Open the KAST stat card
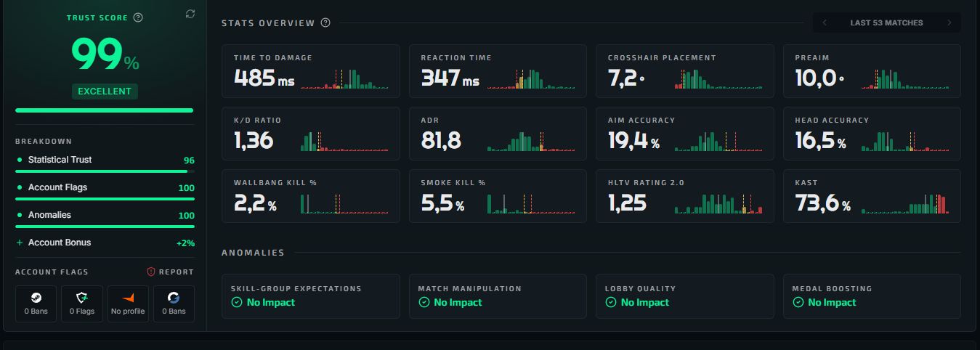The height and width of the screenshot is (350, 980). [x=872, y=196]
